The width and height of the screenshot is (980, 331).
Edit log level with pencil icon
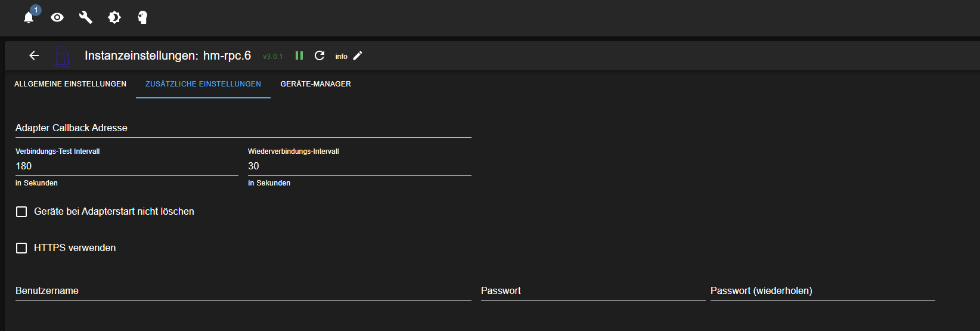click(358, 55)
